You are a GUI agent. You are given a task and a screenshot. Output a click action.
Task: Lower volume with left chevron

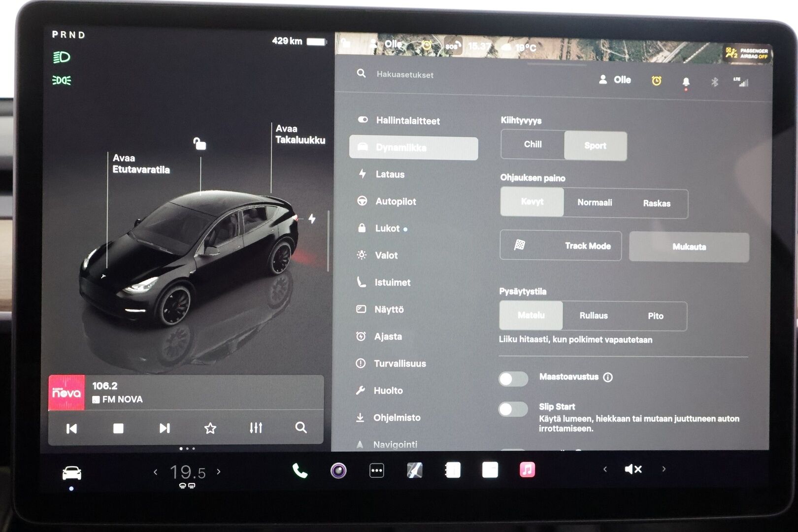click(605, 469)
